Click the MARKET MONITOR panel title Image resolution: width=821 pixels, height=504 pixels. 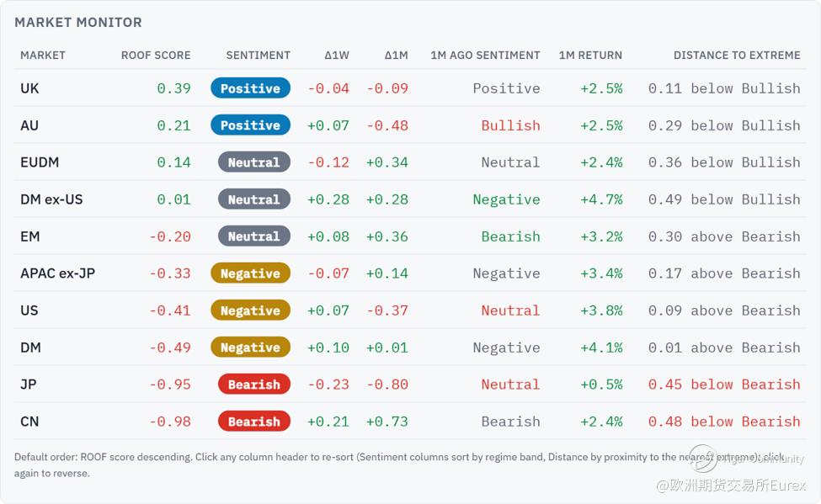point(78,22)
